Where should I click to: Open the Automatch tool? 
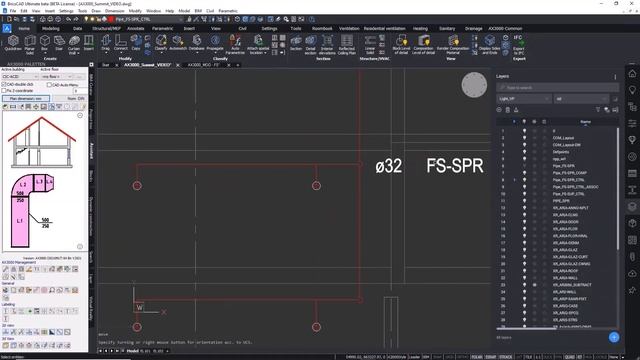[x=178, y=42]
